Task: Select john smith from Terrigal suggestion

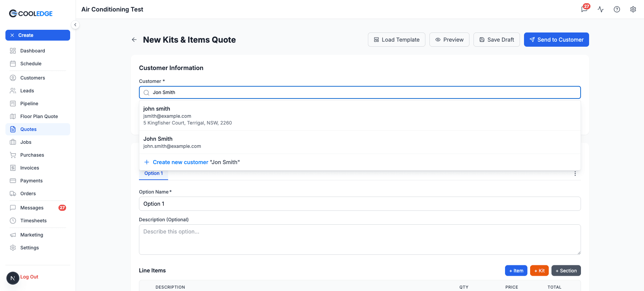Action: point(360,115)
